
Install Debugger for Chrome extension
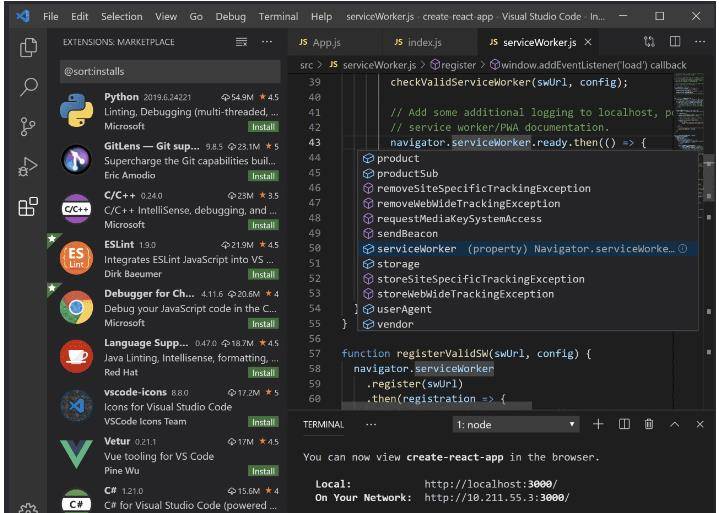point(263,324)
